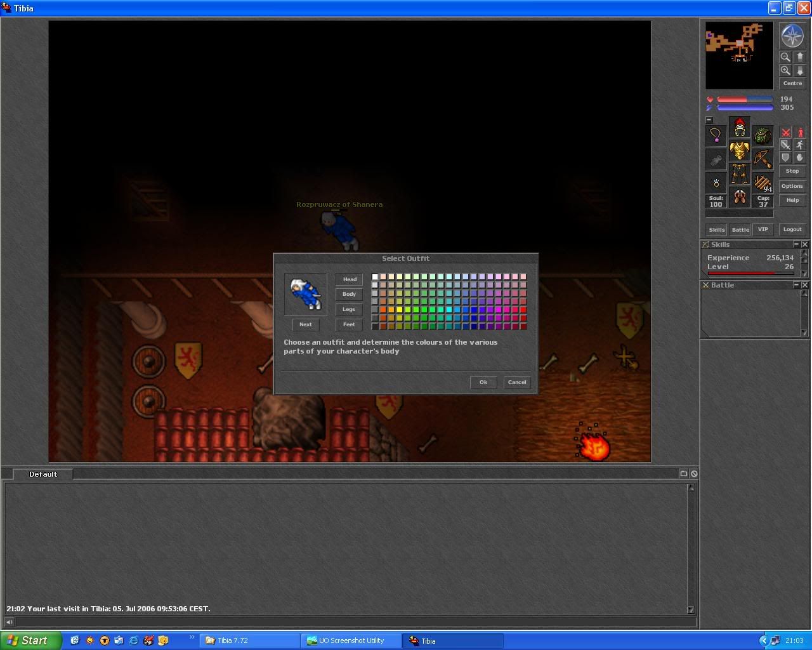Switch to the next outfit

coord(306,324)
